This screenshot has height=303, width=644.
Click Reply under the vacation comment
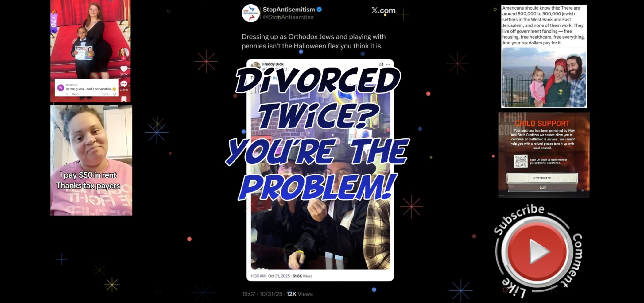coord(76,94)
